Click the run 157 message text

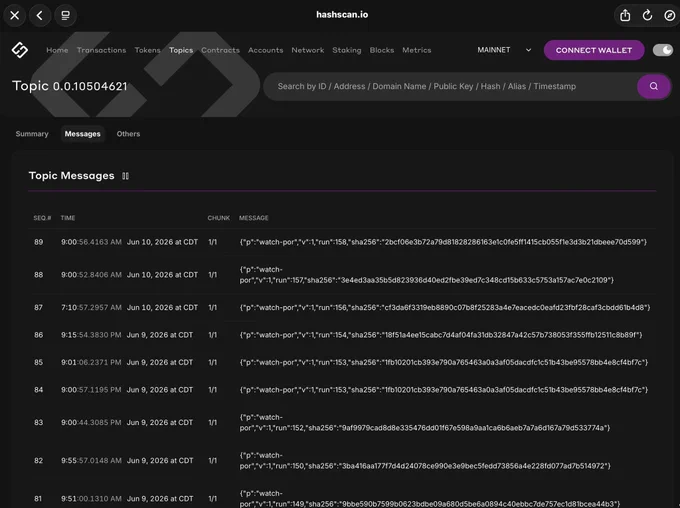click(x=427, y=275)
